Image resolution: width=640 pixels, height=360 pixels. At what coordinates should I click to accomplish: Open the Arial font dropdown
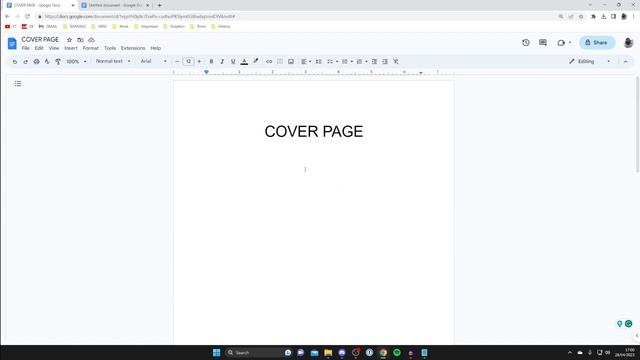click(153, 61)
